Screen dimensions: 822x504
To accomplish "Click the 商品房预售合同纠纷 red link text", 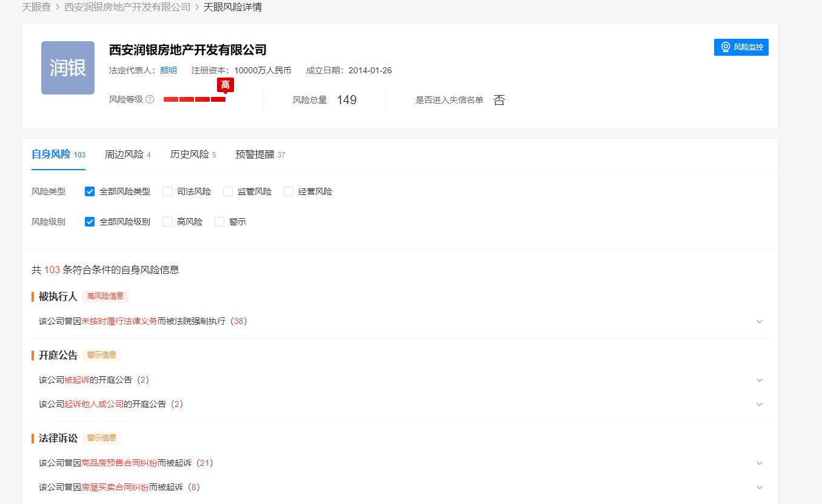I will point(119,463).
